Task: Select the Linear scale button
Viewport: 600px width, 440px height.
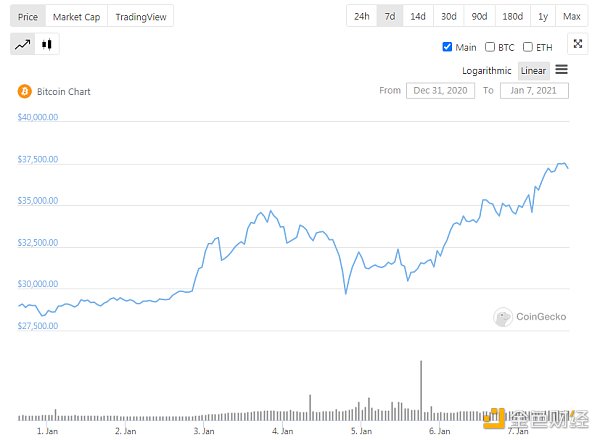Action: (x=533, y=71)
